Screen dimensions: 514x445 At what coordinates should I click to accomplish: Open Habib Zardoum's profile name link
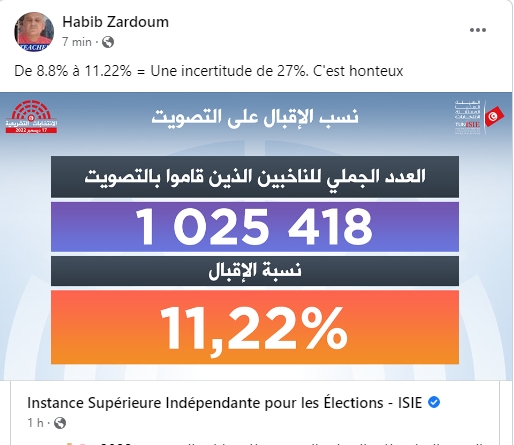point(115,22)
